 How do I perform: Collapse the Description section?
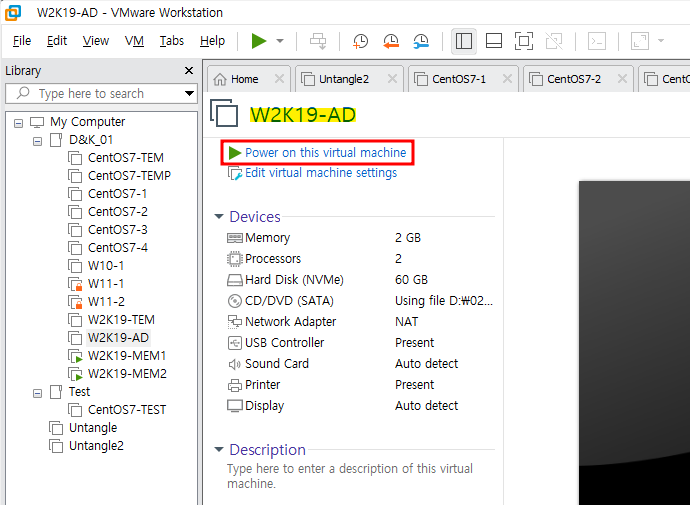(x=219, y=450)
